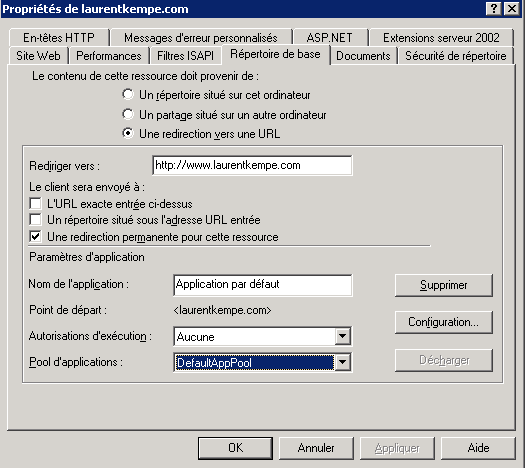Switch to the Filtres ISAPI tab
The image size is (525, 468).
tap(185, 56)
